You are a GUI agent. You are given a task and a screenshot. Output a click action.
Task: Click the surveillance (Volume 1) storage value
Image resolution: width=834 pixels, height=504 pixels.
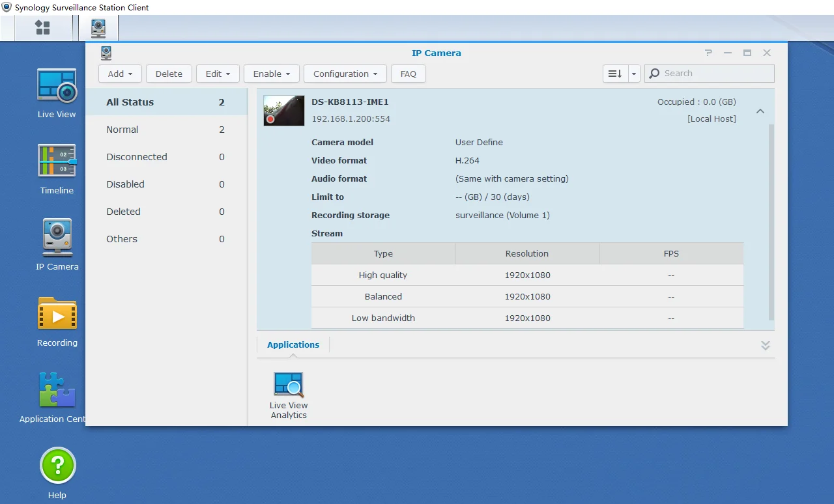(x=502, y=216)
